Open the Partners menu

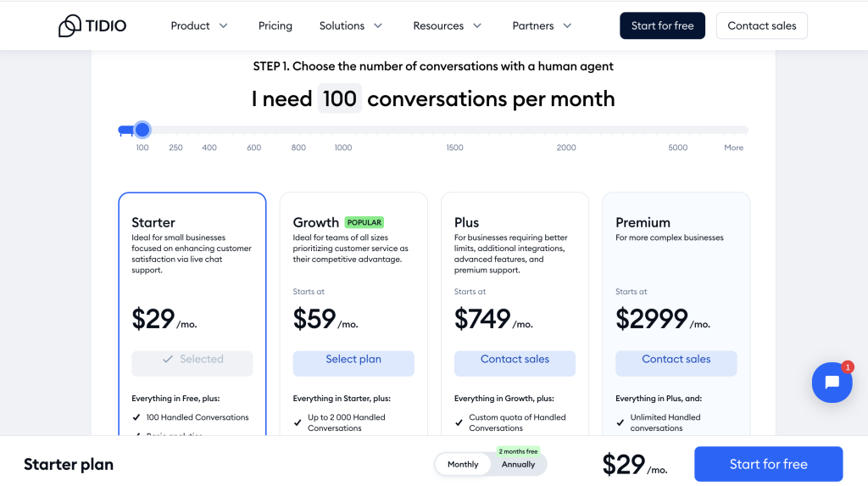pos(542,25)
